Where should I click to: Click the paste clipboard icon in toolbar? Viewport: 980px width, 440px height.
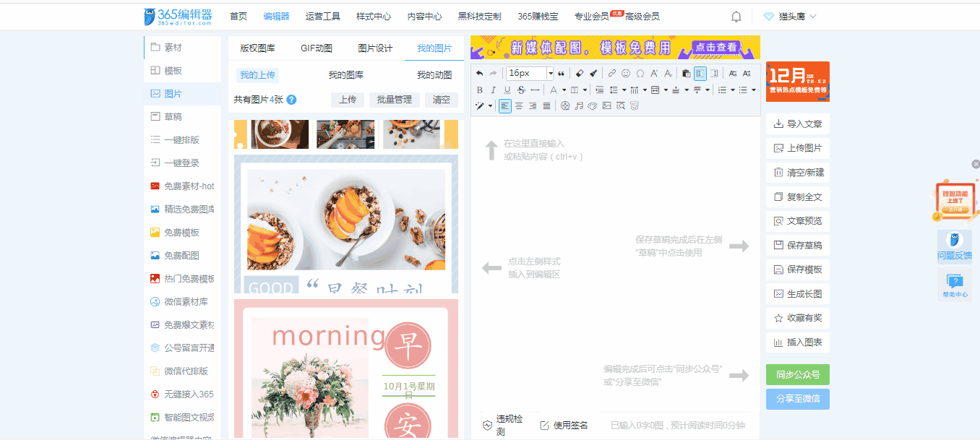point(686,74)
